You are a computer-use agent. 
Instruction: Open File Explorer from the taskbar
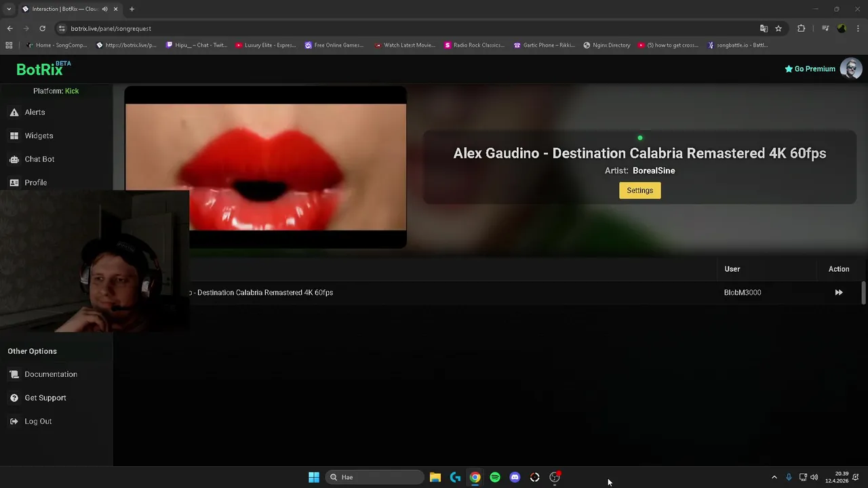[435, 477]
